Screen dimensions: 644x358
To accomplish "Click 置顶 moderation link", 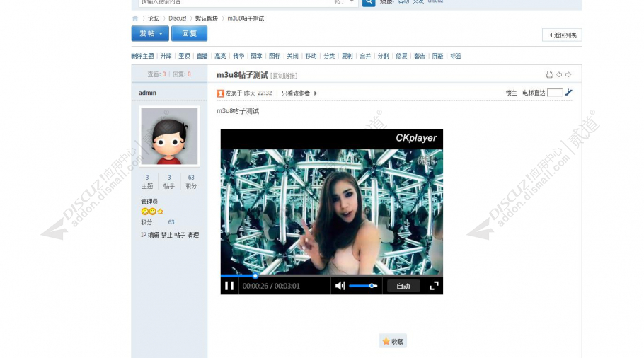I will tap(184, 56).
